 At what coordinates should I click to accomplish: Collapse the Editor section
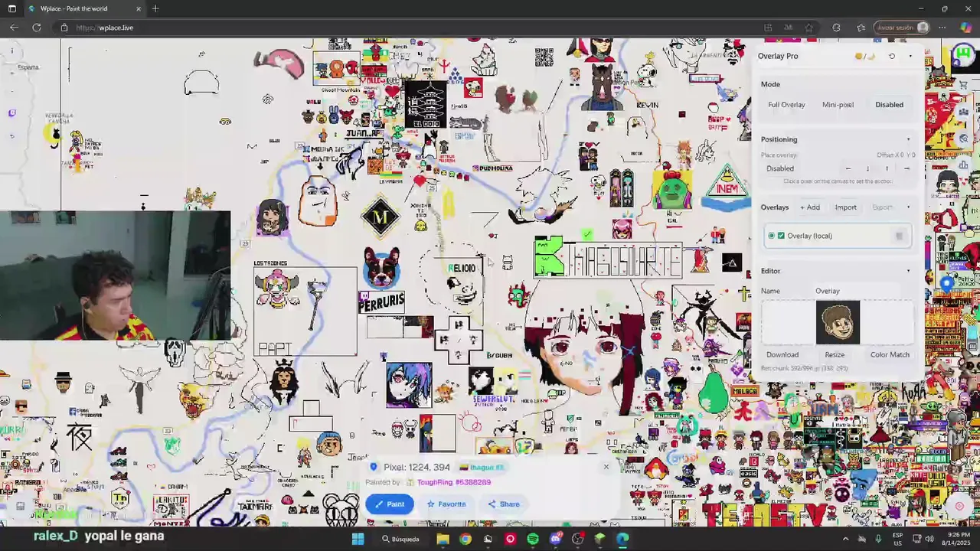pyautogui.click(x=909, y=271)
